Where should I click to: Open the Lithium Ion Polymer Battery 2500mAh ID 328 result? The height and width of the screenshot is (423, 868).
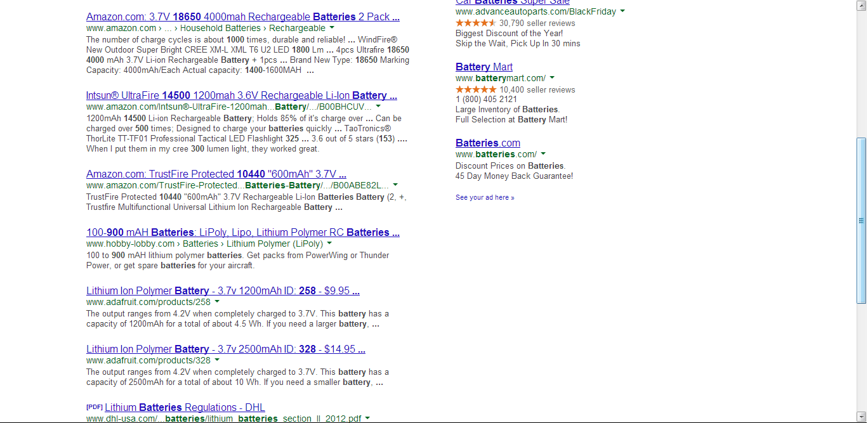(226, 349)
